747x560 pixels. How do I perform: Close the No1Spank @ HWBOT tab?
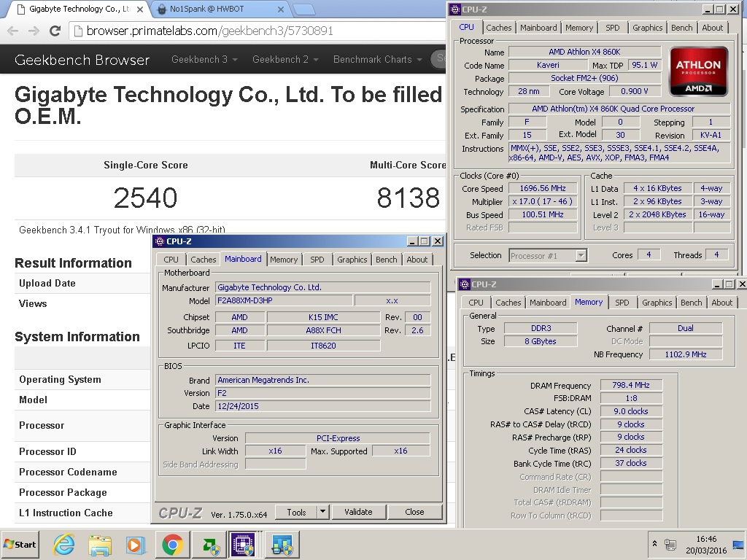tap(281, 9)
